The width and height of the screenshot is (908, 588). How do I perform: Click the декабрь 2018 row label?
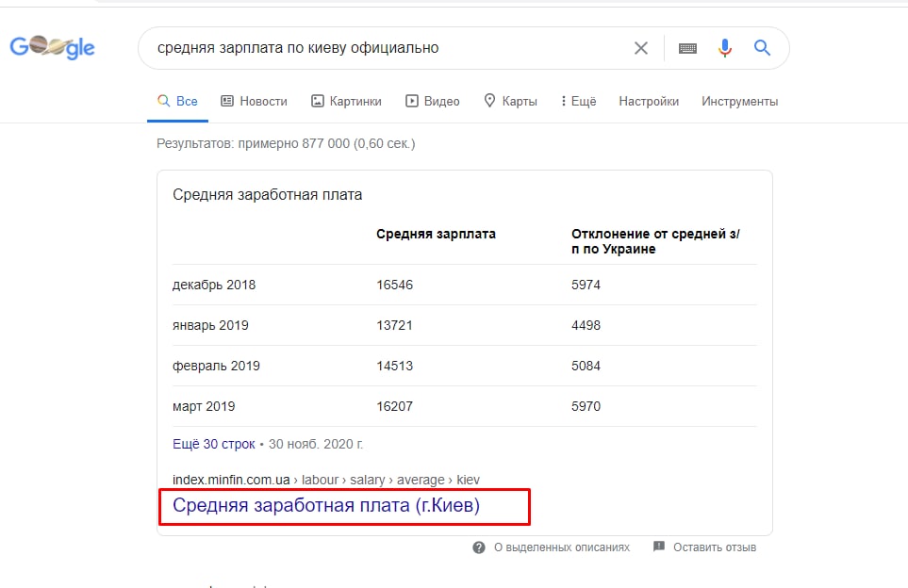click(x=214, y=285)
